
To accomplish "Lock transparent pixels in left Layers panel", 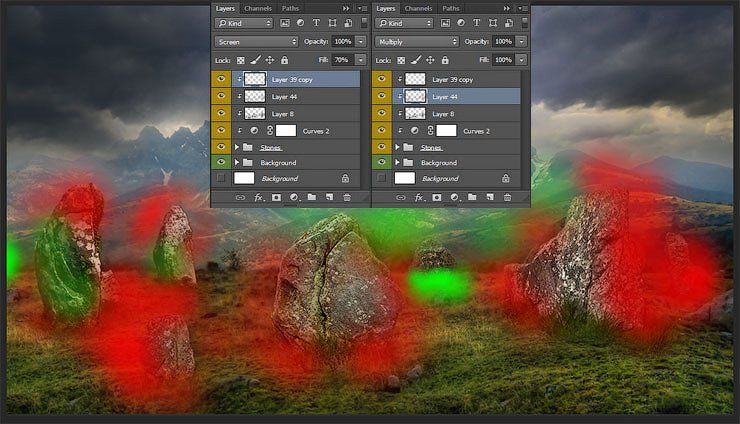I will [241, 60].
